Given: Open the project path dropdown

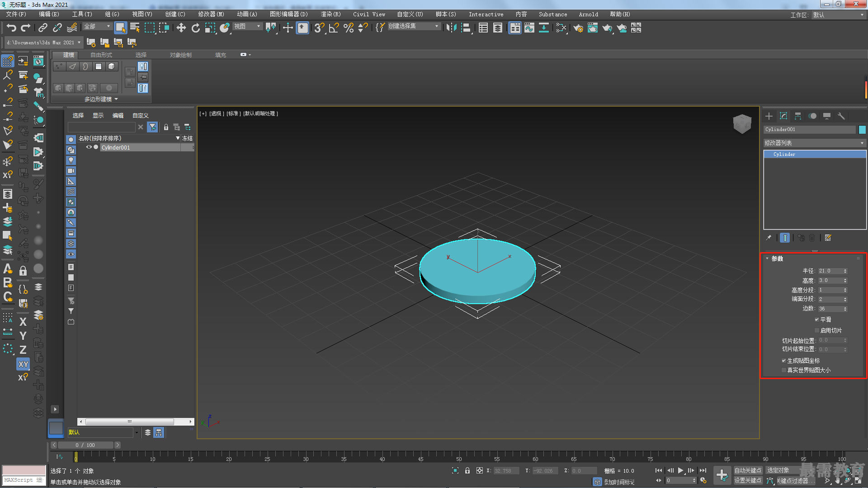Looking at the screenshot, I should pyautogui.click(x=43, y=42).
